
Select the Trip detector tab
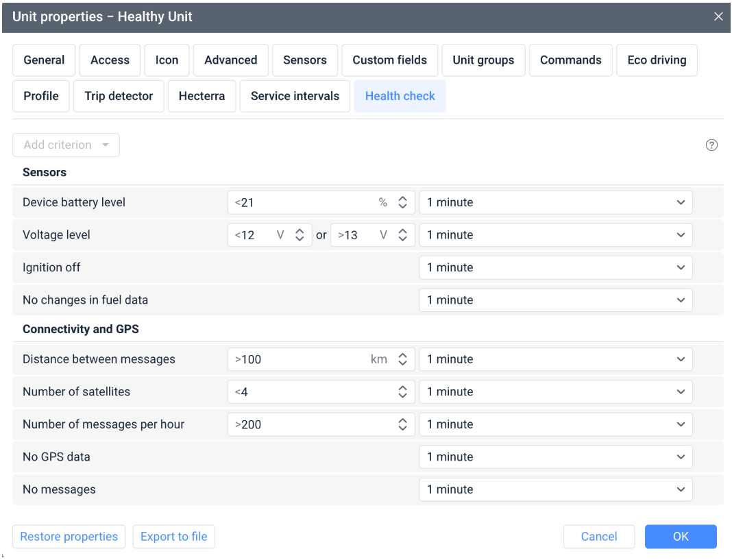118,95
